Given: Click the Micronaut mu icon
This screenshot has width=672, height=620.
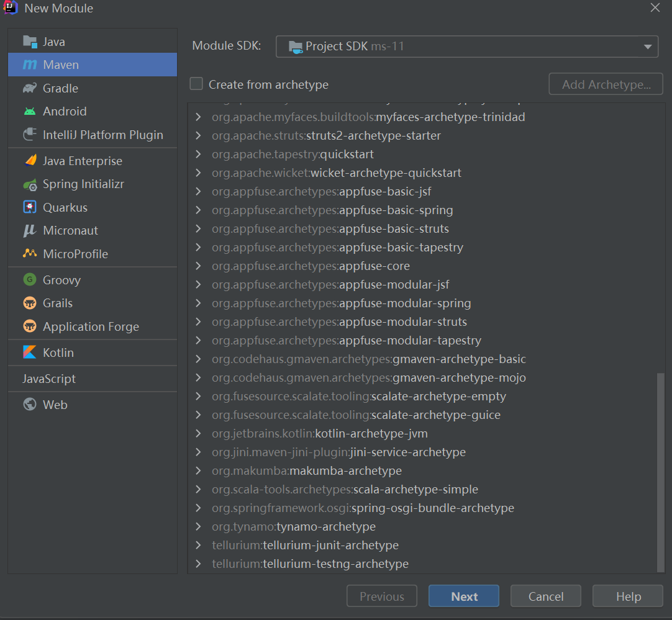Looking at the screenshot, I should point(30,230).
